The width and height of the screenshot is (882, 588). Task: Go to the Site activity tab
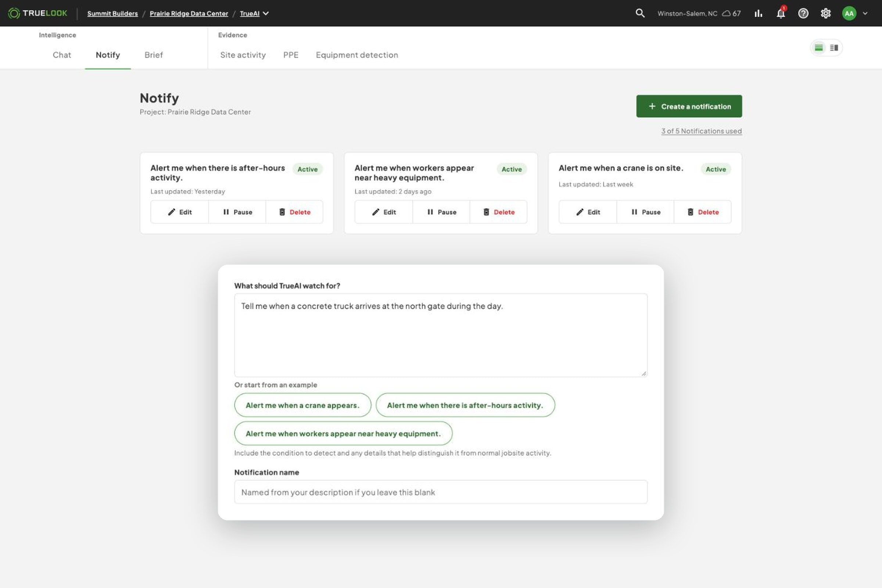(x=243, y=55)
